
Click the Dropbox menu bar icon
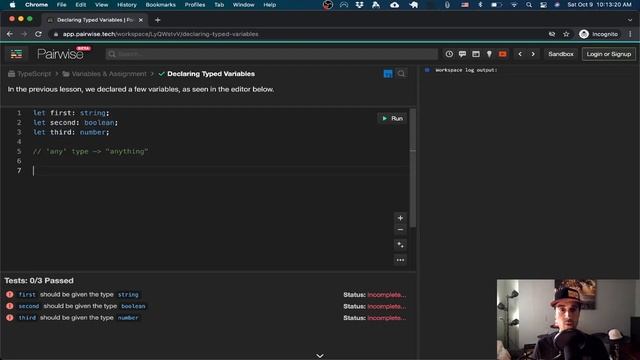click(359, 5)
